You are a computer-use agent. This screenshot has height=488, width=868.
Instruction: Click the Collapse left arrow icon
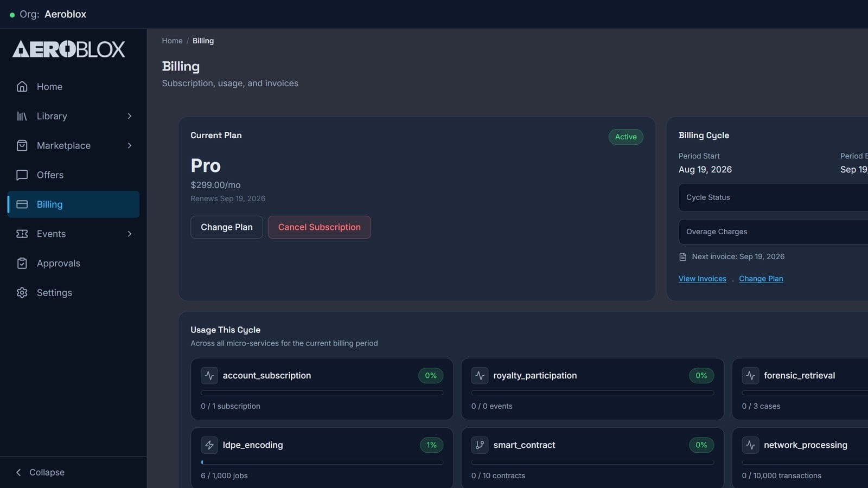(x=18, y=472)
